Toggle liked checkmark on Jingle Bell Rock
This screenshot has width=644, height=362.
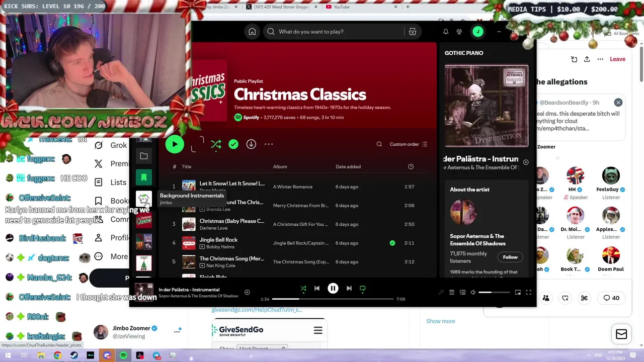392,243
